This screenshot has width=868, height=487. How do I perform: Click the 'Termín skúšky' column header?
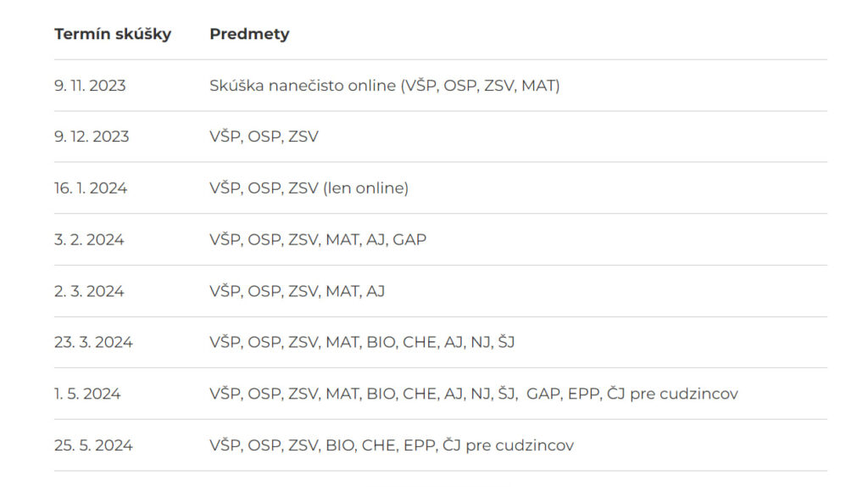pyautogui.click(x=113, y=34)
